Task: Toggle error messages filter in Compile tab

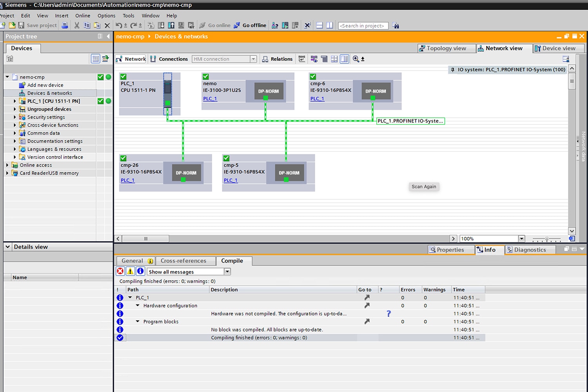Action: tap(120, 271)
